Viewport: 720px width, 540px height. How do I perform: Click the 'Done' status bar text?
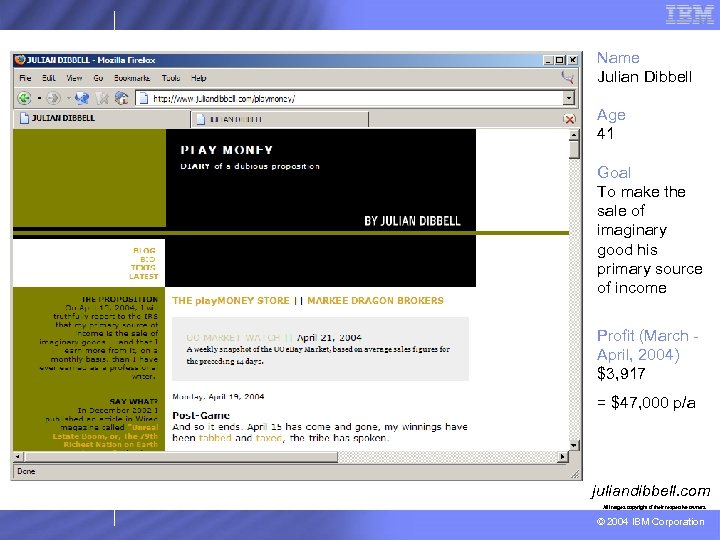tap(26, 471)
